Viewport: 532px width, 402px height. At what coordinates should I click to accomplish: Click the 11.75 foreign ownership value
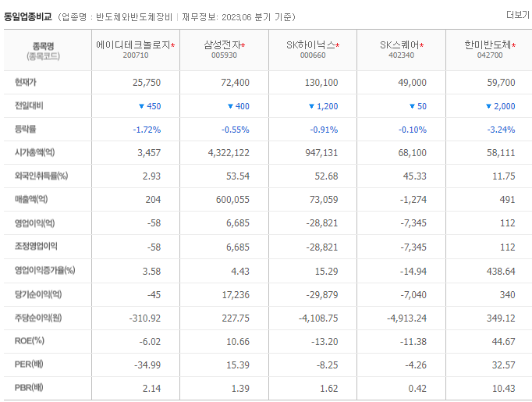pyautogui.click(x=504, y=176)
